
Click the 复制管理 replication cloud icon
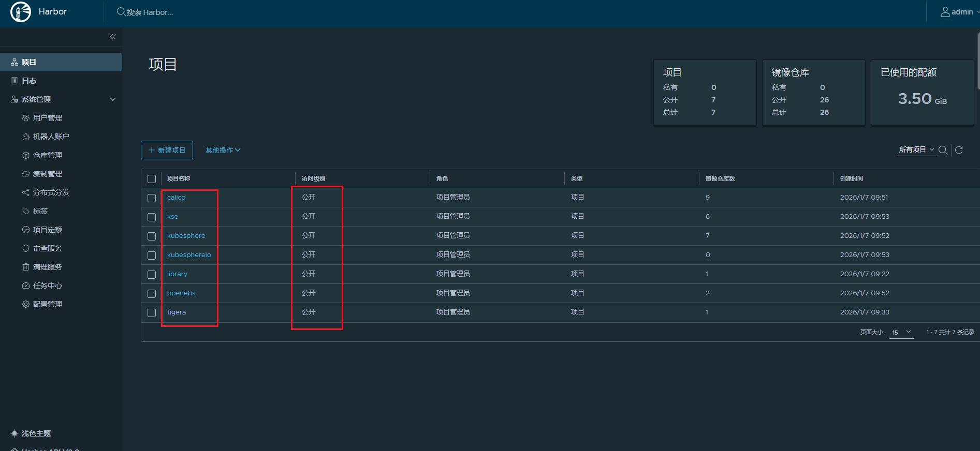26,174
